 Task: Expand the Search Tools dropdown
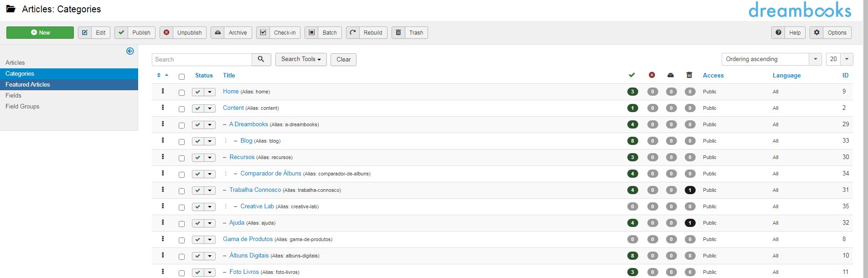[x=301, y=59]
